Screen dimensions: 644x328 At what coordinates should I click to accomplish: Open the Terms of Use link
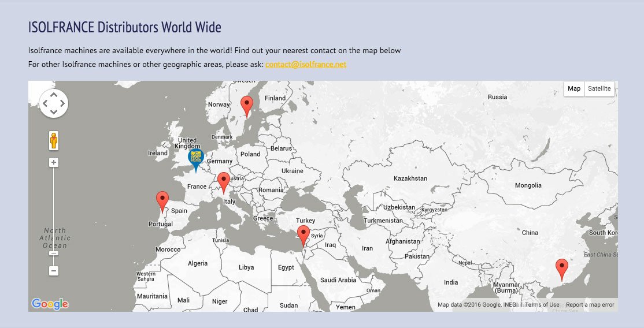542,304
